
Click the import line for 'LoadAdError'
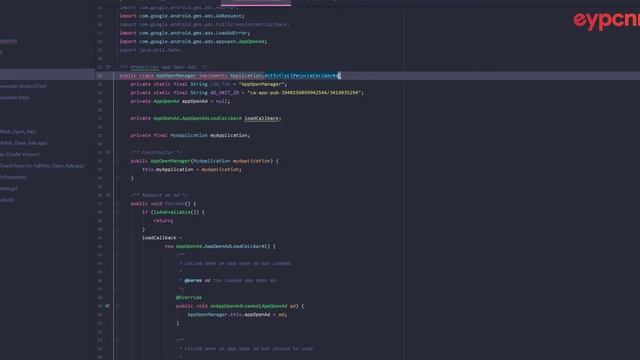coord(184,33)
